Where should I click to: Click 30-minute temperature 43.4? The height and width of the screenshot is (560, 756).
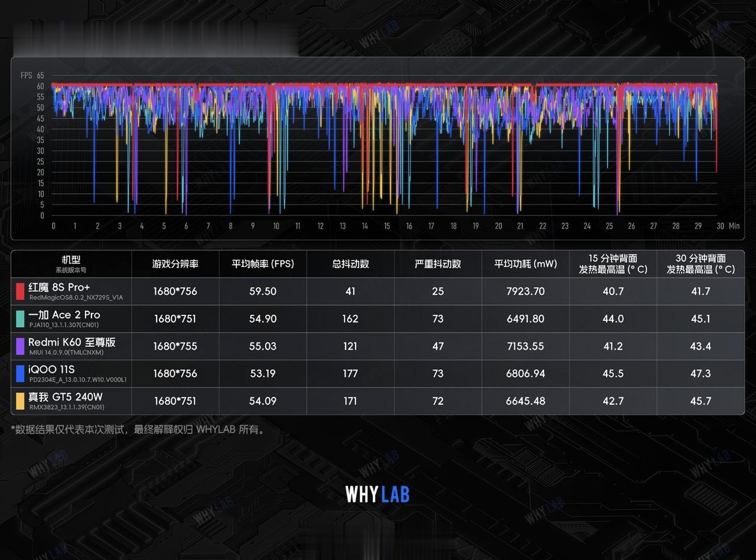tap(700, 346)
